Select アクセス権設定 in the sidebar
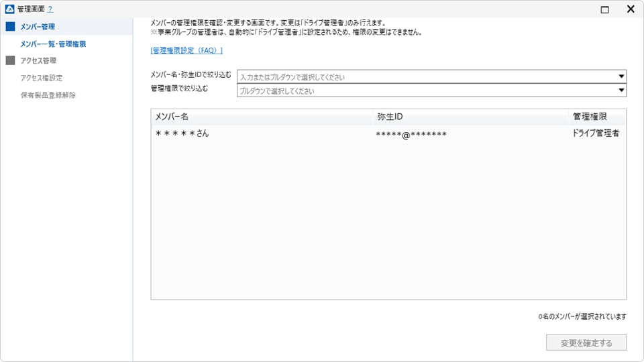This screenshot has width=644, height=362. pyautogui.click(x=42, y=78)
